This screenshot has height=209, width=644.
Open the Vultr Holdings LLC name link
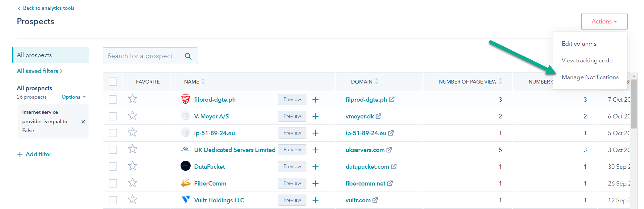219,200
